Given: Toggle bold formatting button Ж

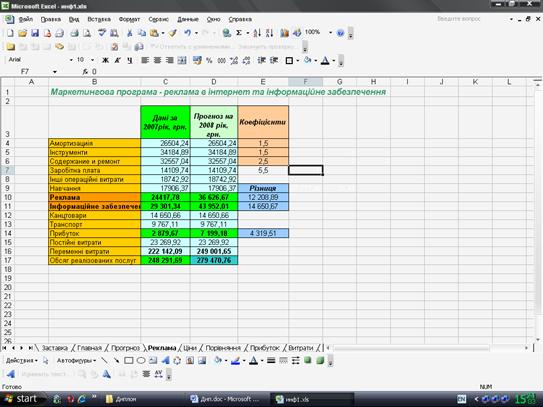Looking at the screenshot, I should 105,61.
